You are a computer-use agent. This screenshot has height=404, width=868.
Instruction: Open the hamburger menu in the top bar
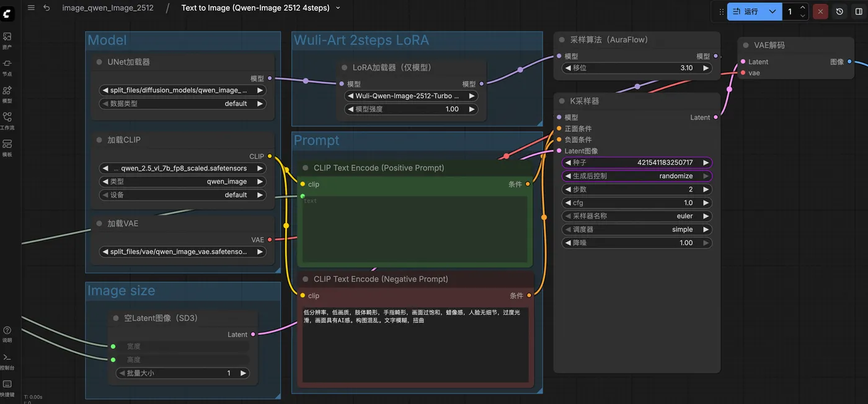pos(31,8)
